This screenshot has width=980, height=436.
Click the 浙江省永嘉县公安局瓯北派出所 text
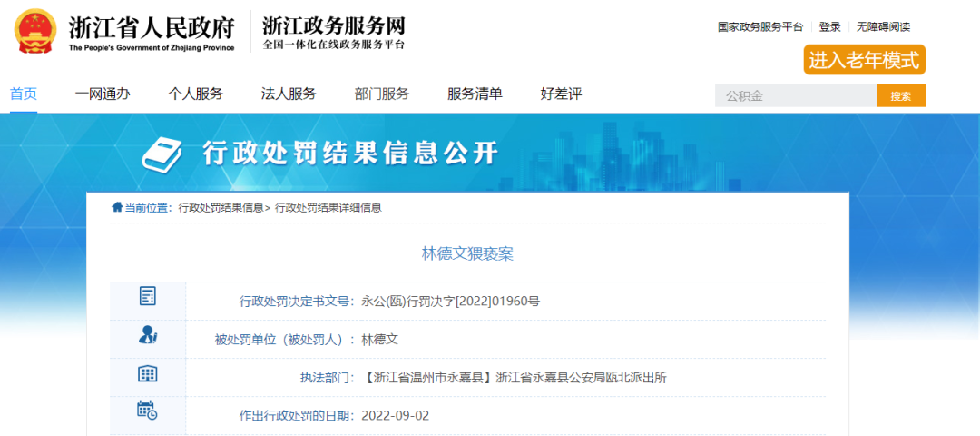pyautogui.click(x=582, y=378)
